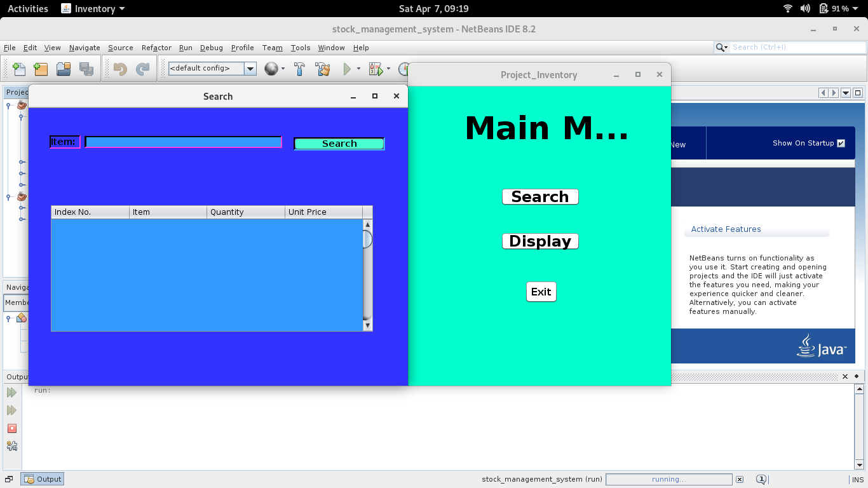This screenshot has width=868, height=488.
Task: Click the Unit Price column header
Action: (324, 212)
